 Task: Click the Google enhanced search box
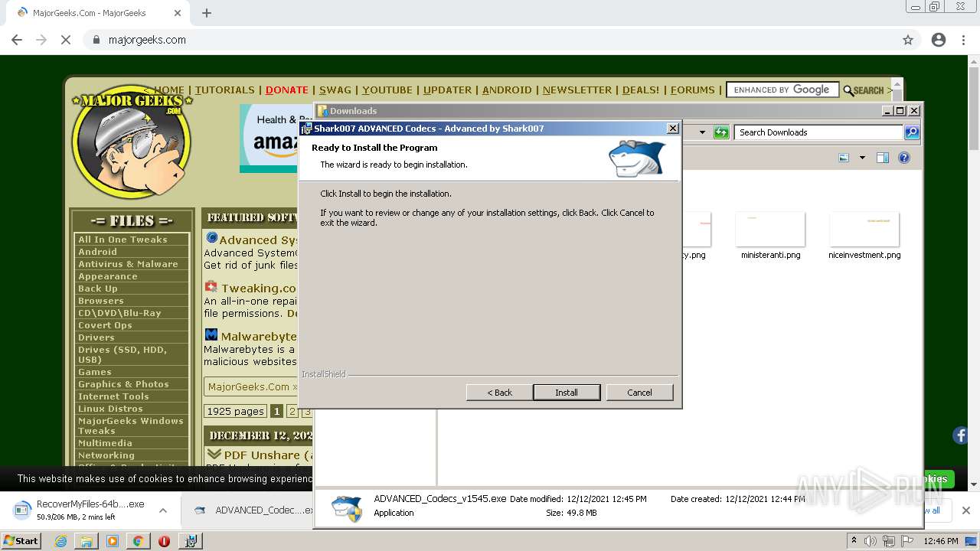(782, 90)
